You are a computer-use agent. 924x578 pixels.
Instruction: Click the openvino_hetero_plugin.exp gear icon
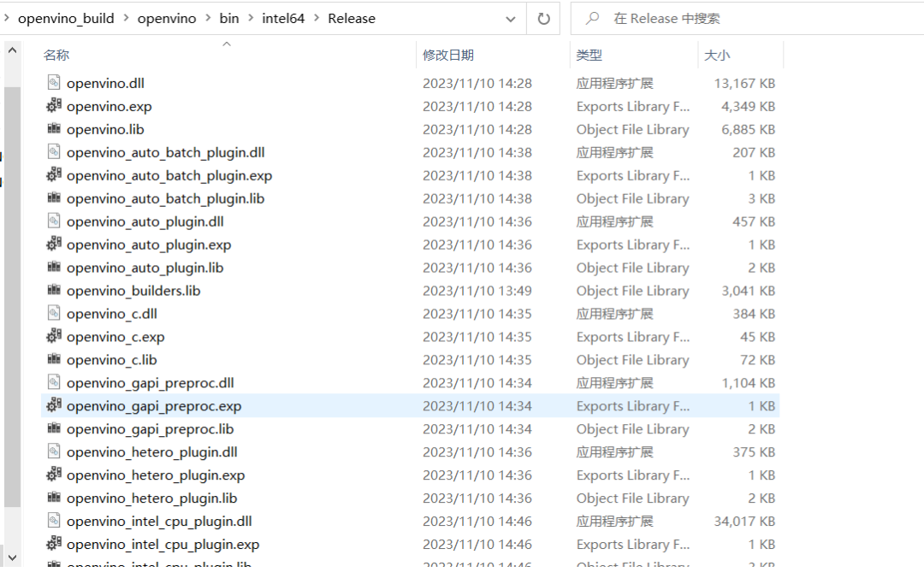tap(54, 474)
